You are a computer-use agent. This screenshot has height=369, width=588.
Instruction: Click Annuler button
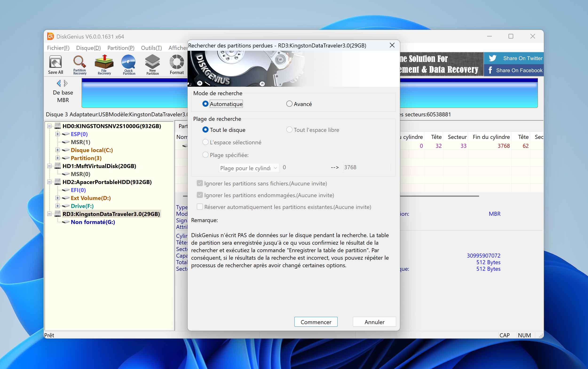click(x=375, y=322)
